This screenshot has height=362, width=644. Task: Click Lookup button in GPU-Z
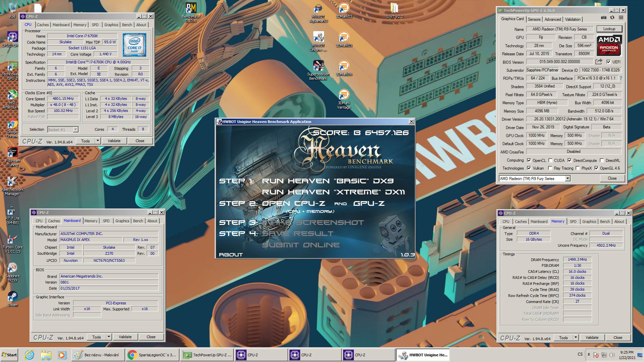[x=609, y=29]
